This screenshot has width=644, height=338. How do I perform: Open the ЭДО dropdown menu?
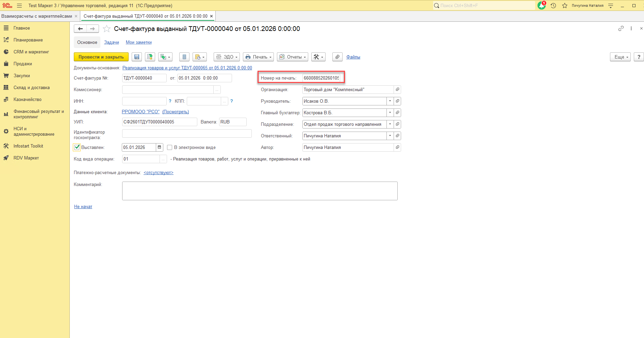pyautogui.click(x=227, y=57)
